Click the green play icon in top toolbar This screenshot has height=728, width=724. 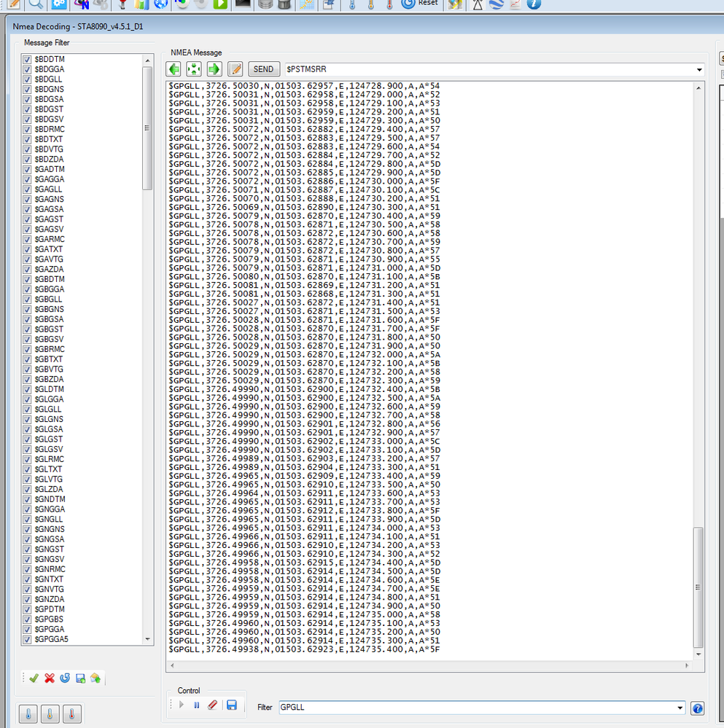pyautogui.click(x=220, y=4)
